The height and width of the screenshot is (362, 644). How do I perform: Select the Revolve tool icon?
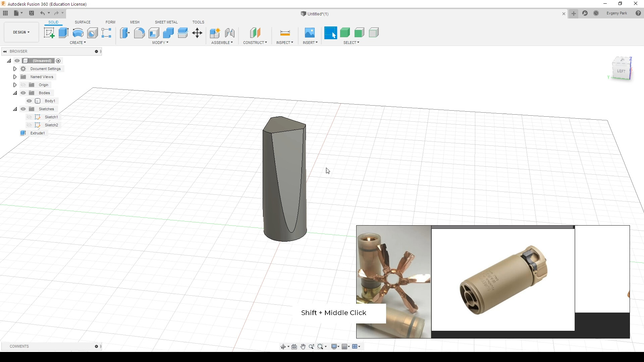click(x=78, y=33)
